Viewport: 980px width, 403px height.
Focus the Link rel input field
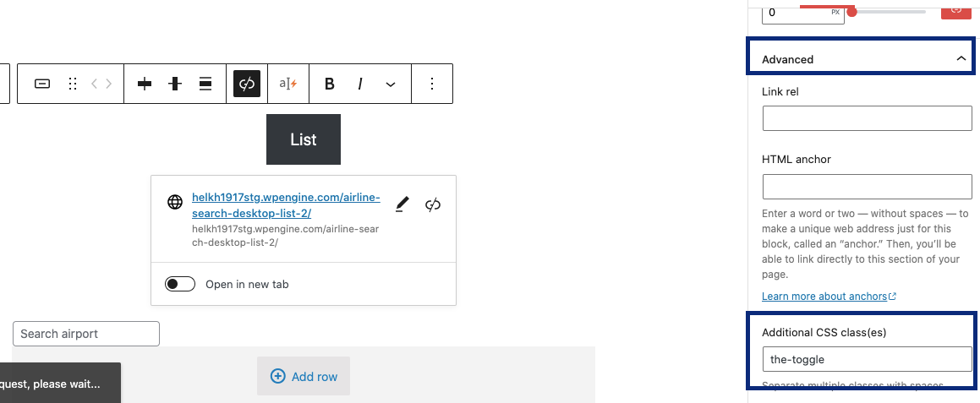[867, 118]
